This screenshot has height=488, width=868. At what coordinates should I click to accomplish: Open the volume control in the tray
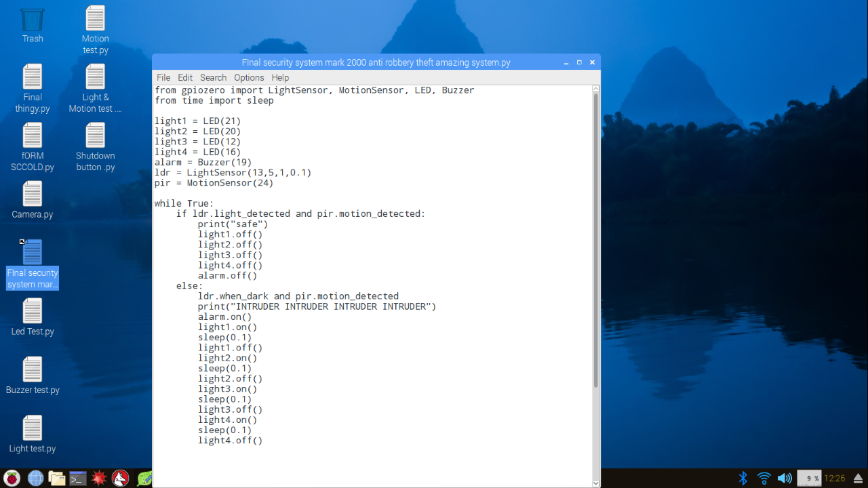point(785,478)
